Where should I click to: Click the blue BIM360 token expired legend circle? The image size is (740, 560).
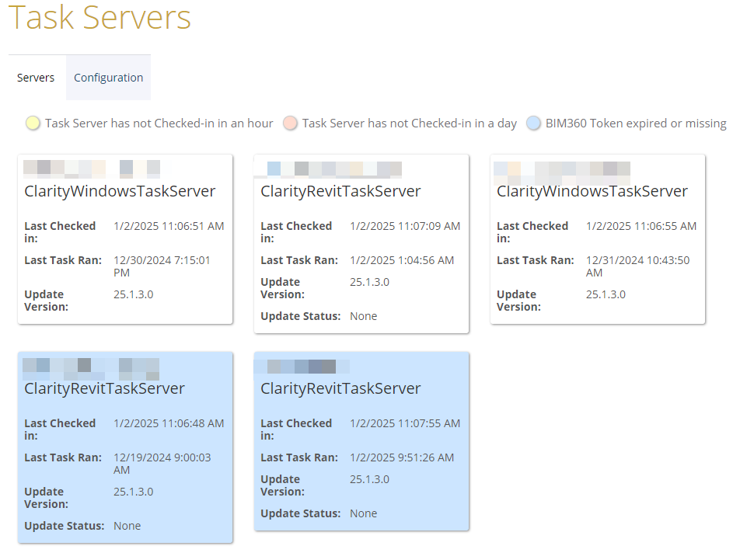pos(533,123)
